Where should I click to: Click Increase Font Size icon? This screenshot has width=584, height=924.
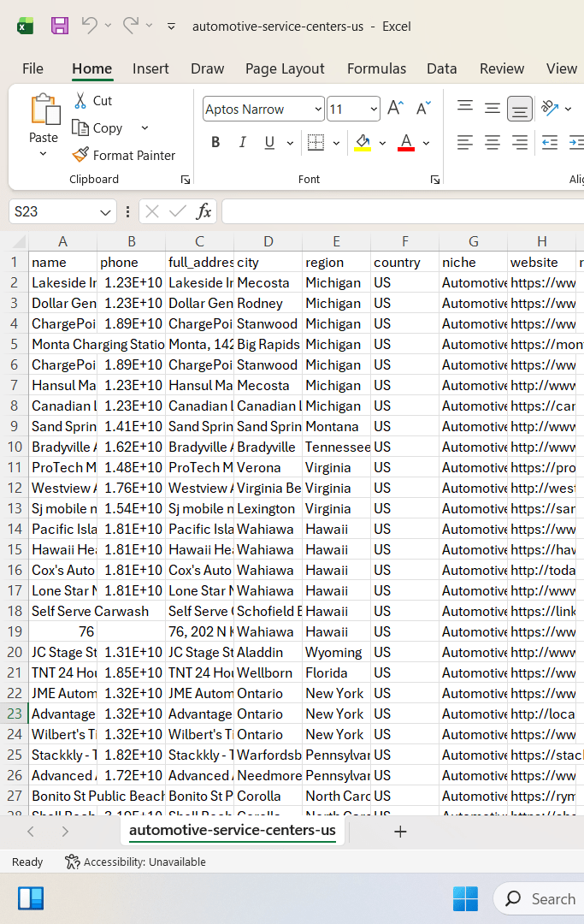[x=395, y=108]
